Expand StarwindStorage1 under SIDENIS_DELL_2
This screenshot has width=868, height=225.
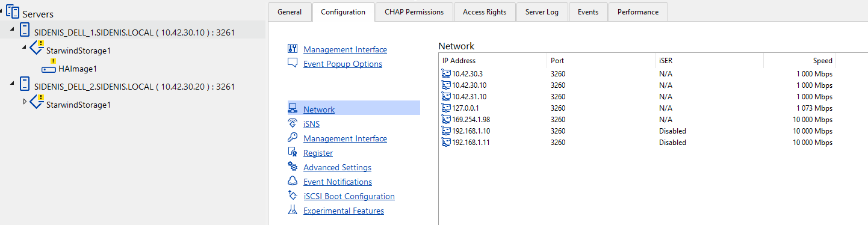pos(25,101)
